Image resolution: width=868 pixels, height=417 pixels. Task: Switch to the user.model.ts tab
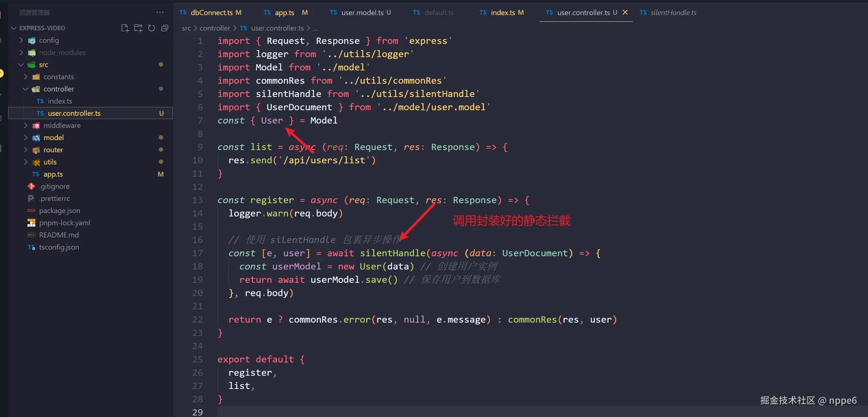point(362,13)
